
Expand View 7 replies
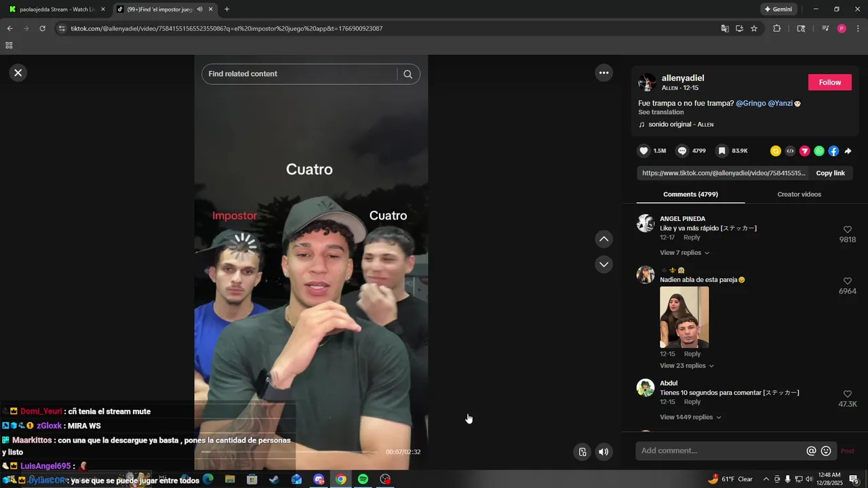coord(684,253)
